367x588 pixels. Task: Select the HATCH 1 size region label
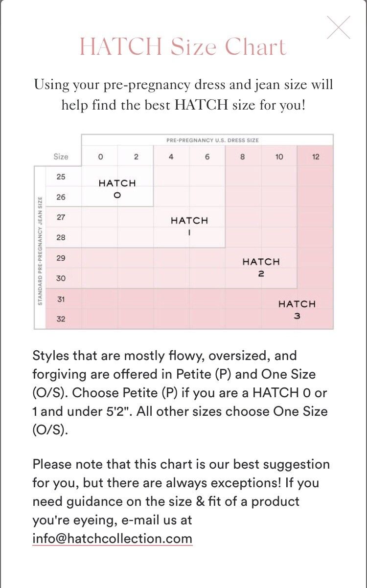click(189, 226)
